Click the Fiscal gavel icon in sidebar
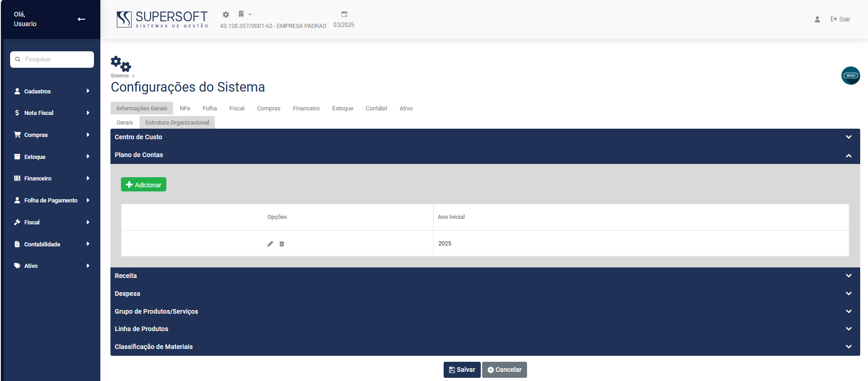868x381 pixels. coord(17,222)
